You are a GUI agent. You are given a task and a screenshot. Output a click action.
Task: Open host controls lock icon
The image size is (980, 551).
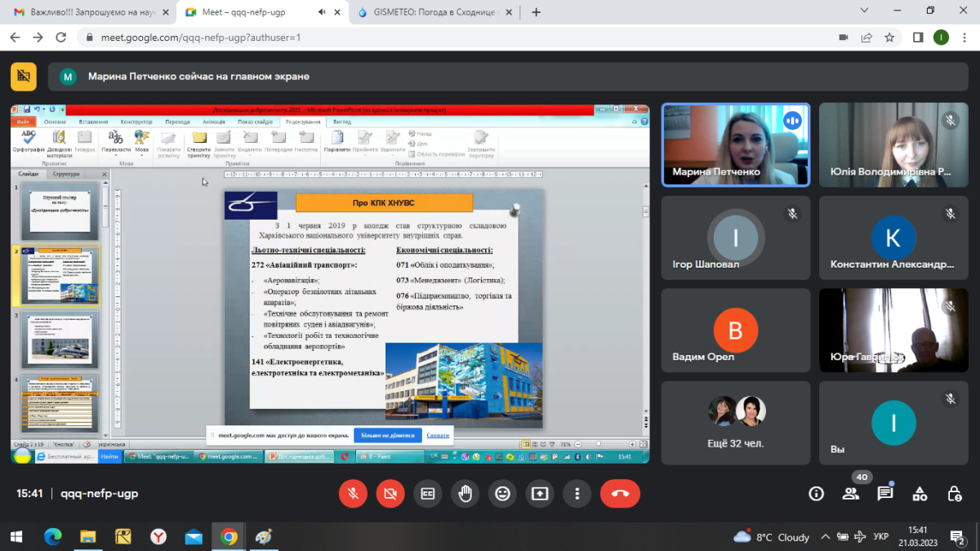(x=954, y=494)
